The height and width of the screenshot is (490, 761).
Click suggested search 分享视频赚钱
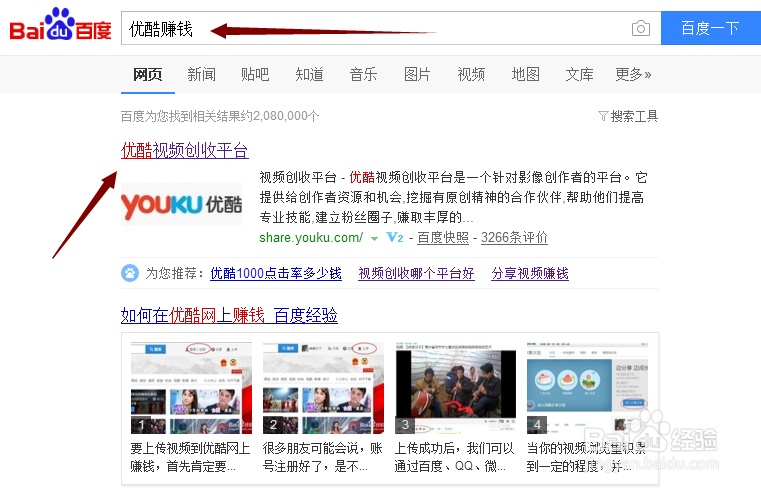530,273
